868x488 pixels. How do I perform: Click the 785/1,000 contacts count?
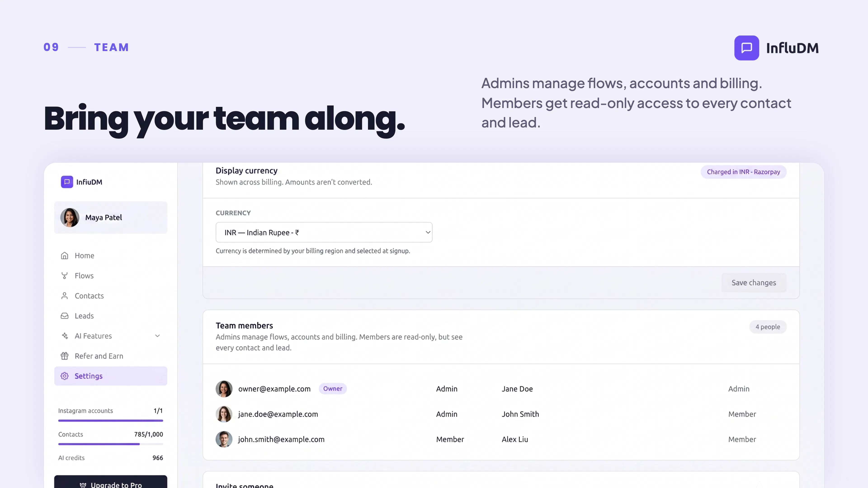pyautogui.click(x=148, y=434)
